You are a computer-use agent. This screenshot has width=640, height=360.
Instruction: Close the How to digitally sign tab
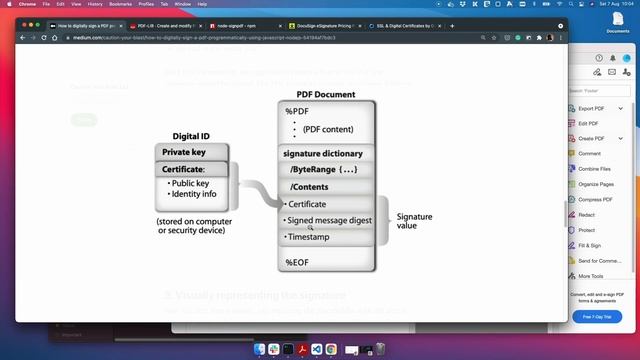pos(121,26)
